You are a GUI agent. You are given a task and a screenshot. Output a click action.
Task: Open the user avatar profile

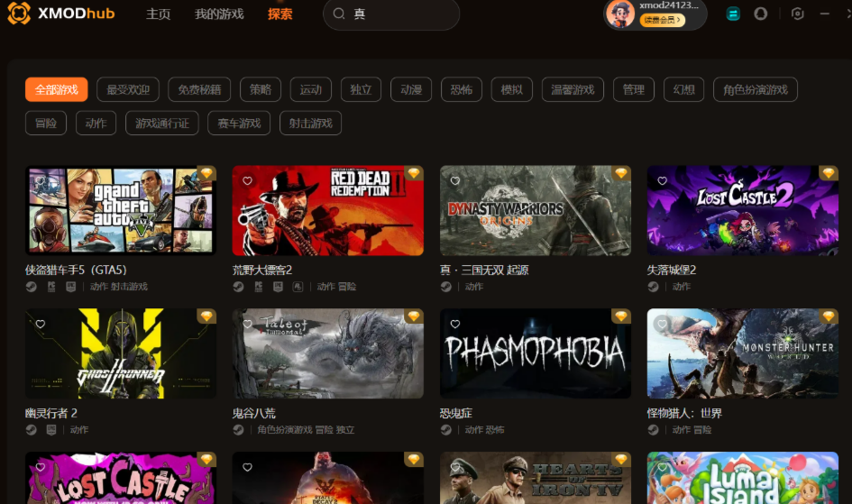[x=620, y=14]
